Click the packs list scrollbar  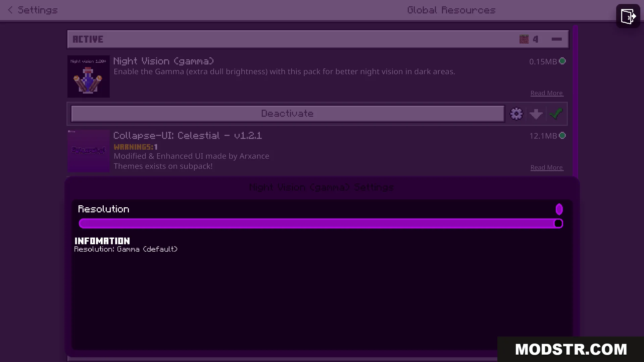tap(575, 101)
